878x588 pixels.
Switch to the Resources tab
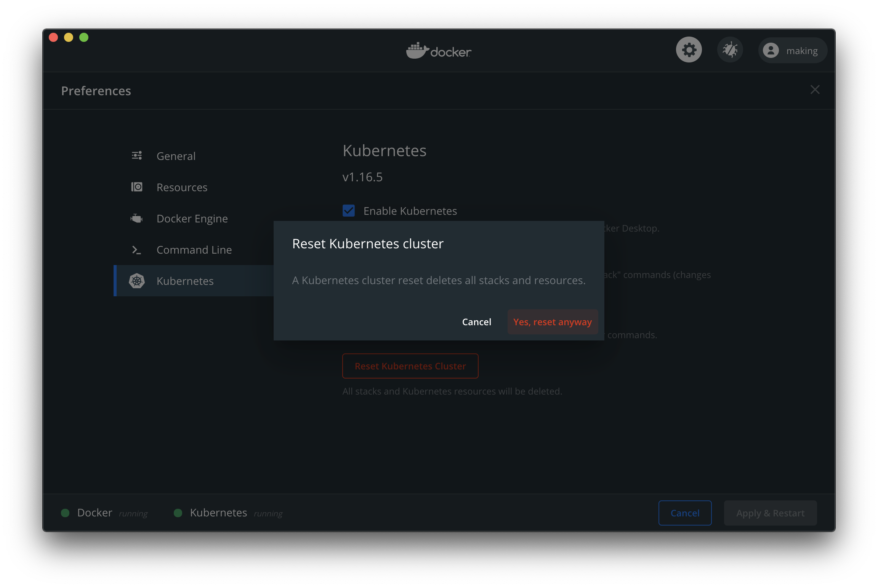coord(182,187)
